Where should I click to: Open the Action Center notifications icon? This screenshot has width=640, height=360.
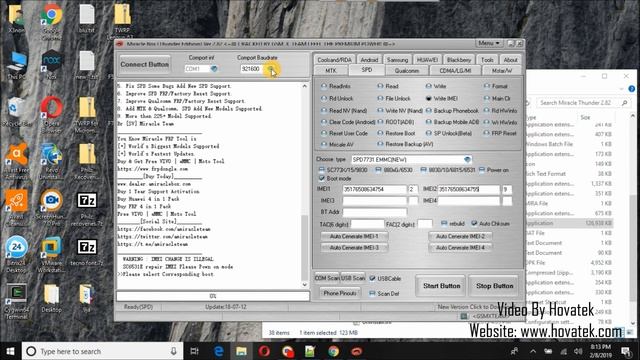(626, 351)
